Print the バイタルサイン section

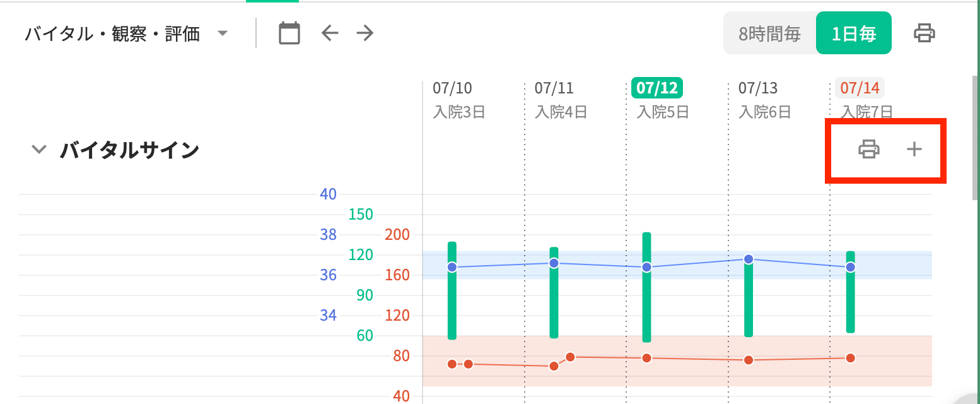tap(868, 150)
